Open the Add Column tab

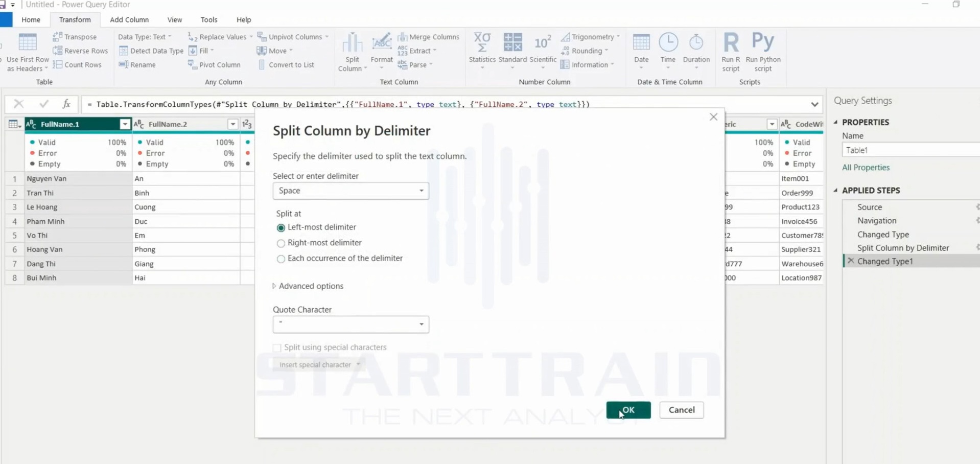pos(129,19)
